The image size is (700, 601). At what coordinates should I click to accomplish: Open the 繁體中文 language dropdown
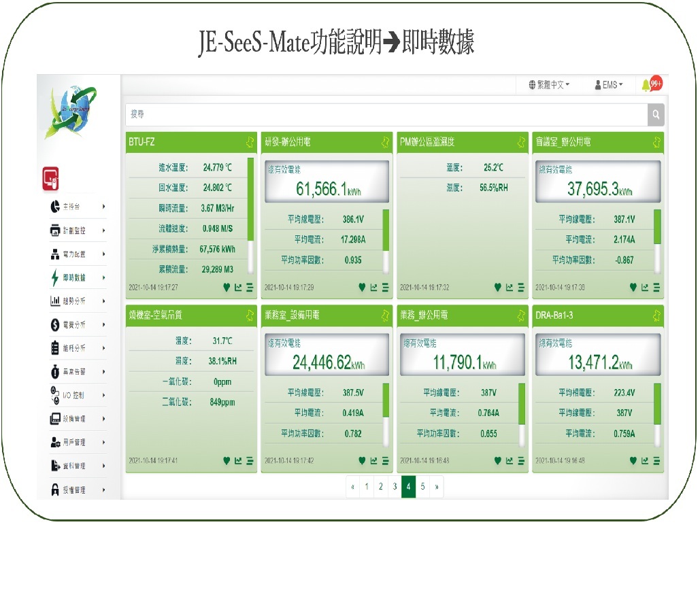[x=549, y=85]
